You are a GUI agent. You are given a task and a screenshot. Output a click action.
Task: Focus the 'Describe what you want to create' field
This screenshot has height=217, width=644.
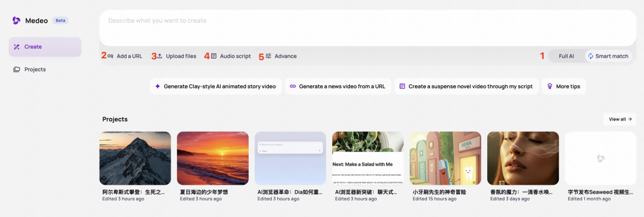(x=367, y=28)
